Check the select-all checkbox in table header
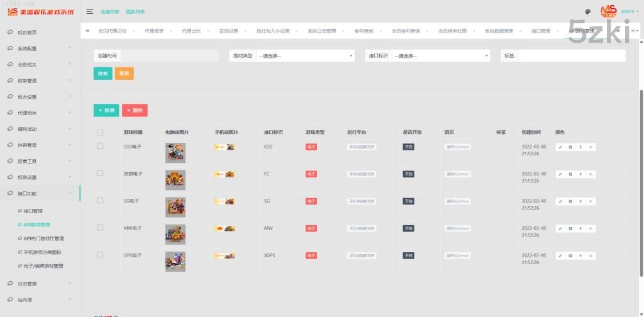Screen dimensions: 644x317 point(100,132)
